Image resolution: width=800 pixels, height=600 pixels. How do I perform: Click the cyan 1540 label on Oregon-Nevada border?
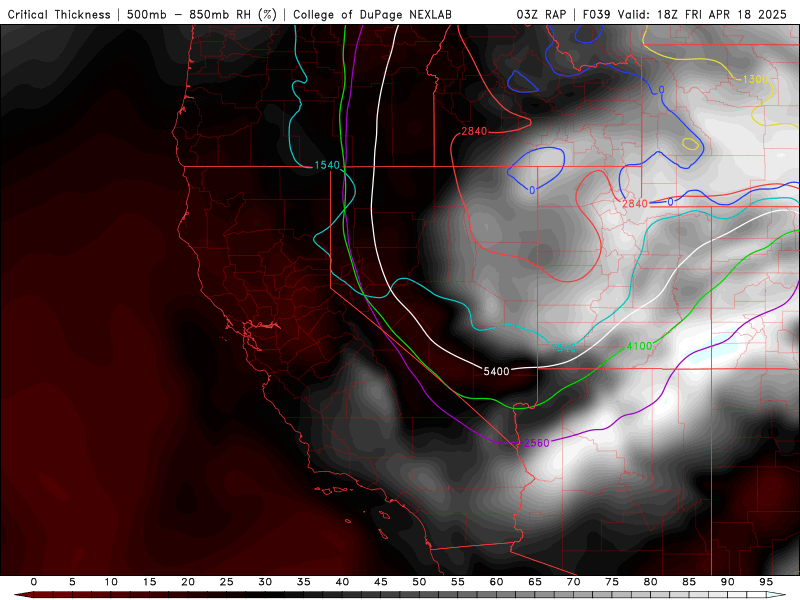(327, 165)
